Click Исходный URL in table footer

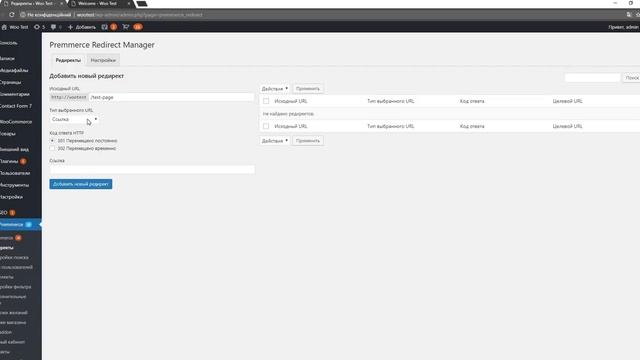(x=291, y=126)
